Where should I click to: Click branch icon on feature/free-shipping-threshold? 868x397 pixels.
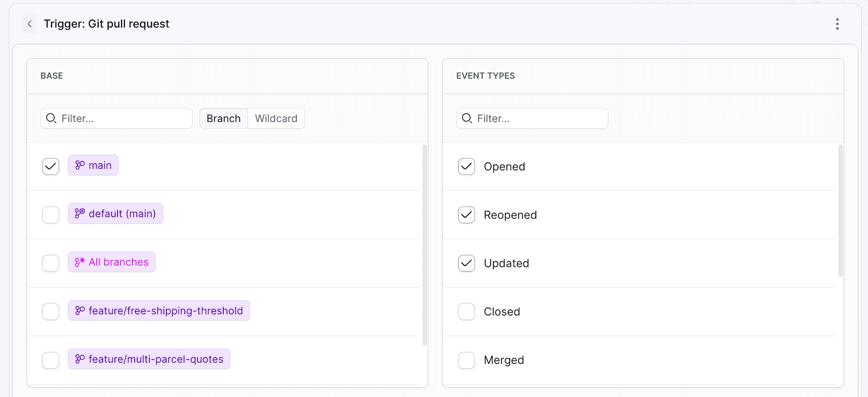[x=80, y=310]
